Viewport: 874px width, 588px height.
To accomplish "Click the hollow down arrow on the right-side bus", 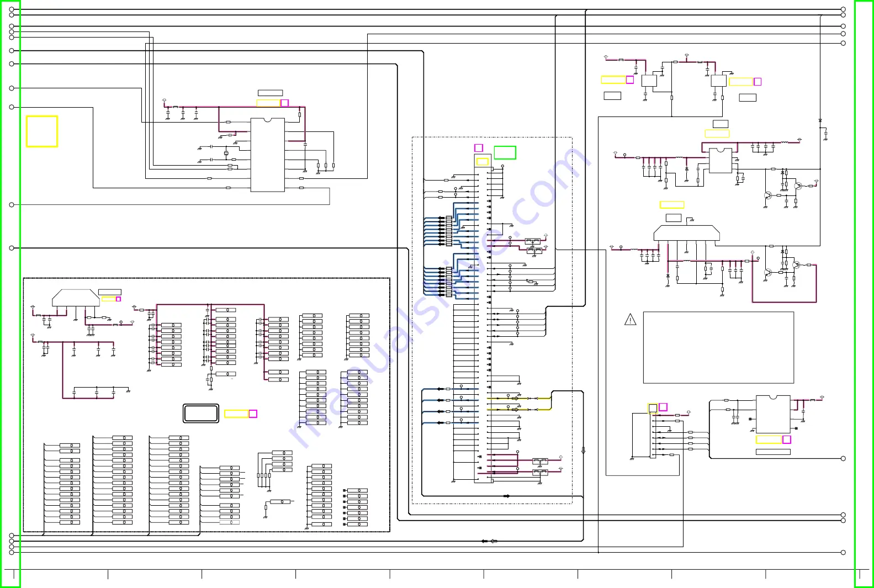I will 583,451.
